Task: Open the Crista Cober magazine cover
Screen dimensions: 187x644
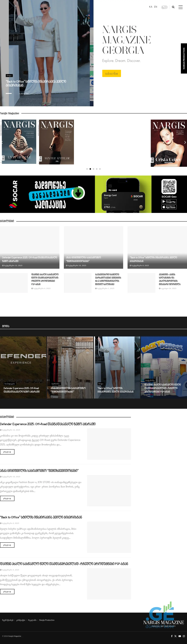Action: 169,143
